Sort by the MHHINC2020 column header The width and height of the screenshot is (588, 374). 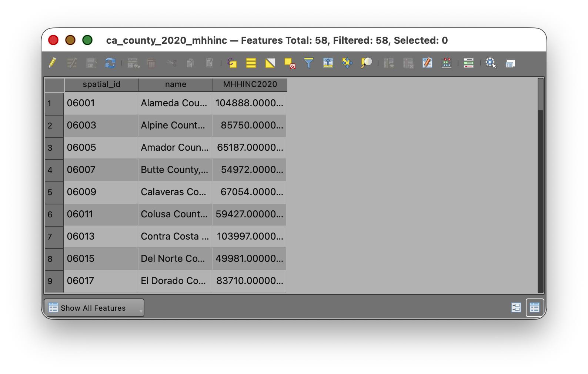[x=250, y=84]
